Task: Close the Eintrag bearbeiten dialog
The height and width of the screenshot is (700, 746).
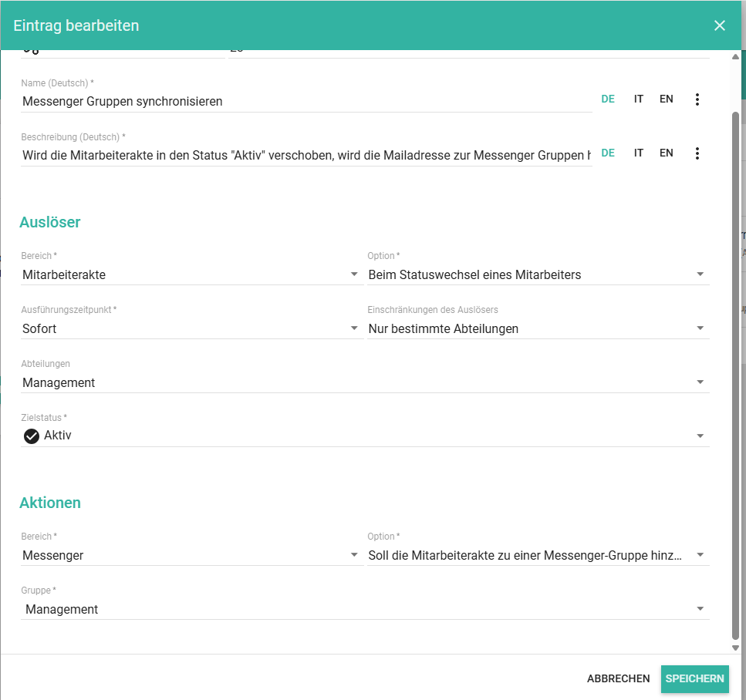Action: click(x=720, y=25)
